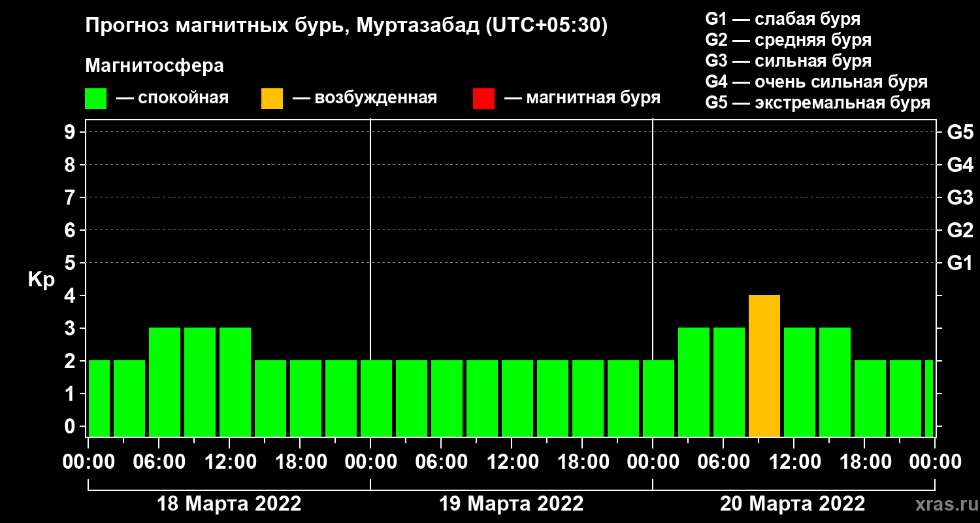Screen dimensions: 980x523
Task: Click the green 'спокойная' legend swatch
Action: pyautogui.click(x=95, y=99)
